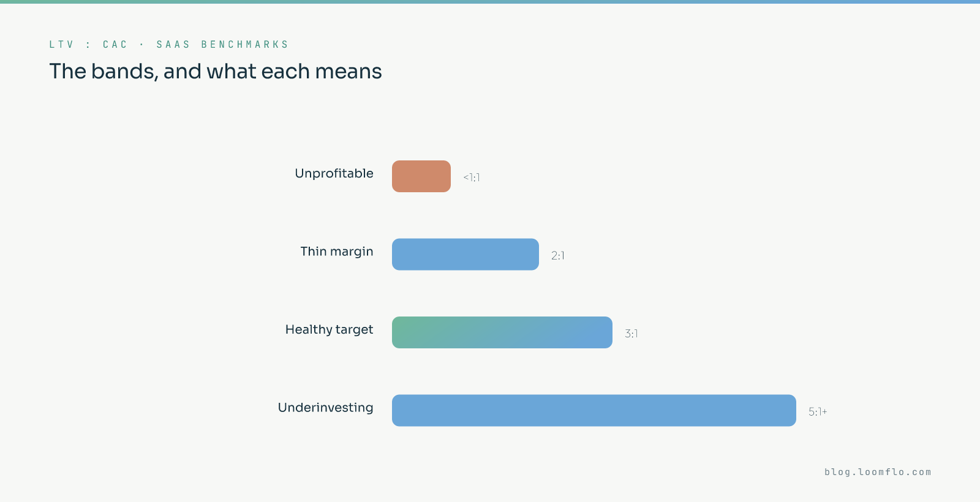Click the word 'bands' in the title
The image size is (980, 502).
pyautogui.click(x=124, y=72)
